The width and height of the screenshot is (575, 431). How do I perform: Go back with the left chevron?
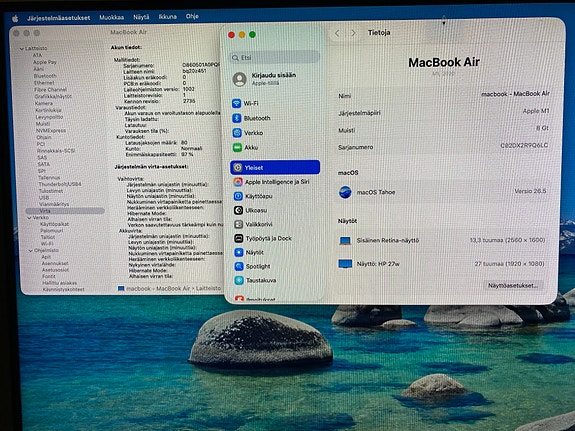point(337,33)
